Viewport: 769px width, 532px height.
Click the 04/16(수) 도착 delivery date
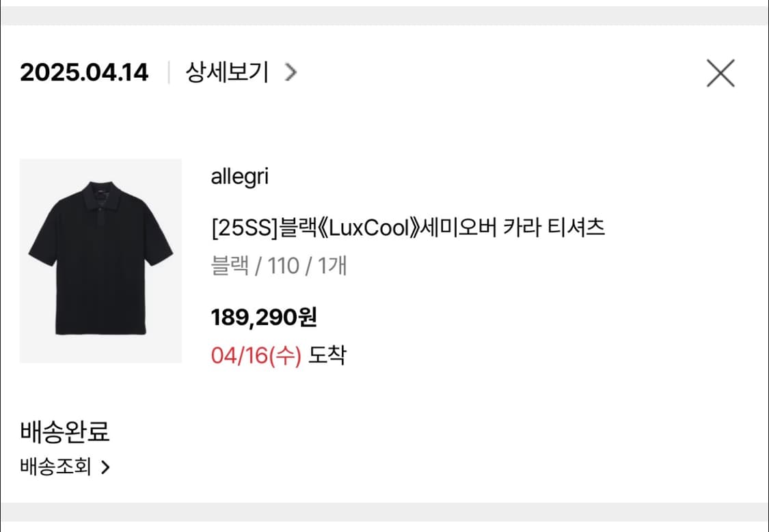(x=279, y=353)
